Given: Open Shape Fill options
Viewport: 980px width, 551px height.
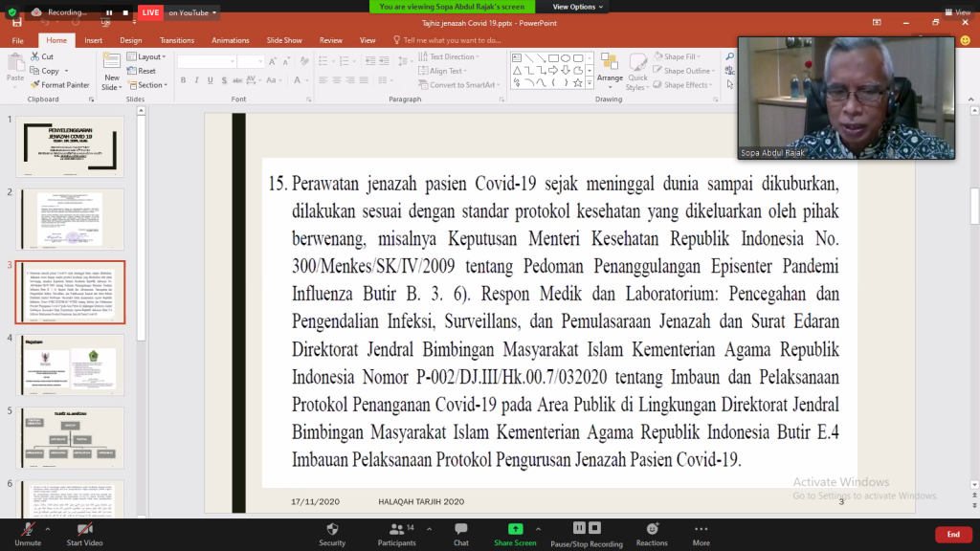Looking at the screenshot, I should tap(677, 56).
